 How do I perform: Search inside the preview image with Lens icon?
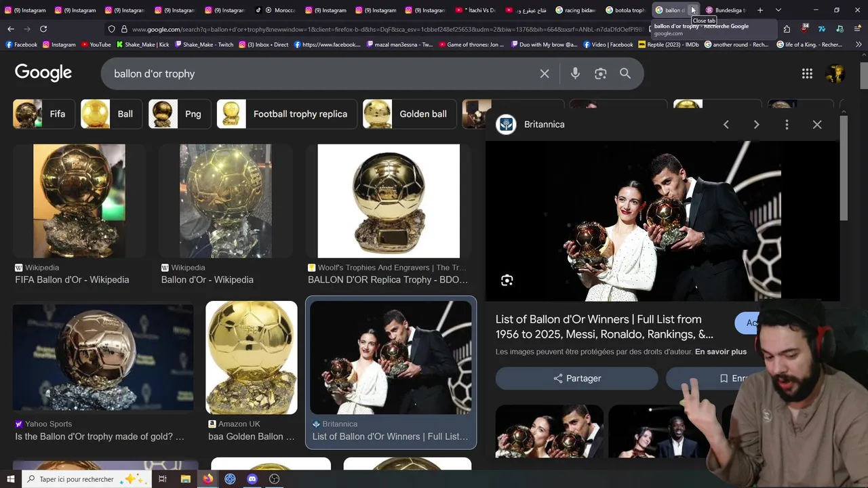507,281
